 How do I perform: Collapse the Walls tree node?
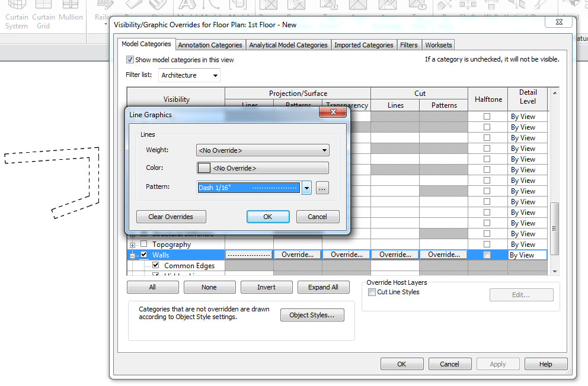point(132,256)
